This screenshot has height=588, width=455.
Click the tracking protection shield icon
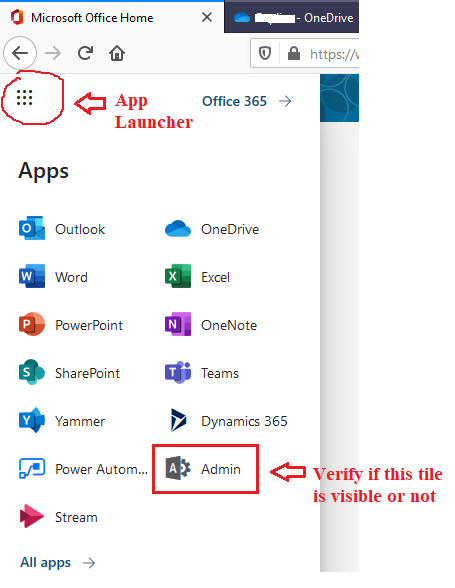pos(265,53)
